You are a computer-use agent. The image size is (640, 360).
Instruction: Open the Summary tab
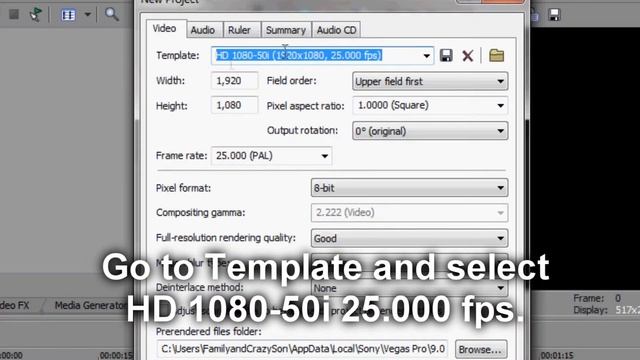[286, 30]
